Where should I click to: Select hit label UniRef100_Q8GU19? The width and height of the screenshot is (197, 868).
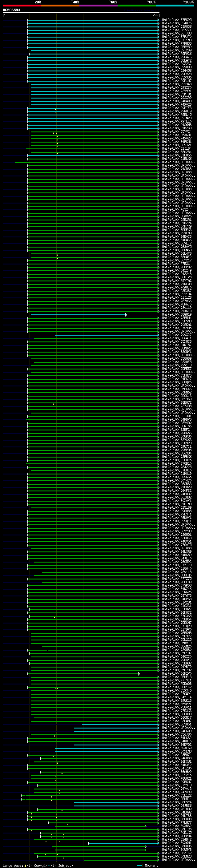[177, 315]
